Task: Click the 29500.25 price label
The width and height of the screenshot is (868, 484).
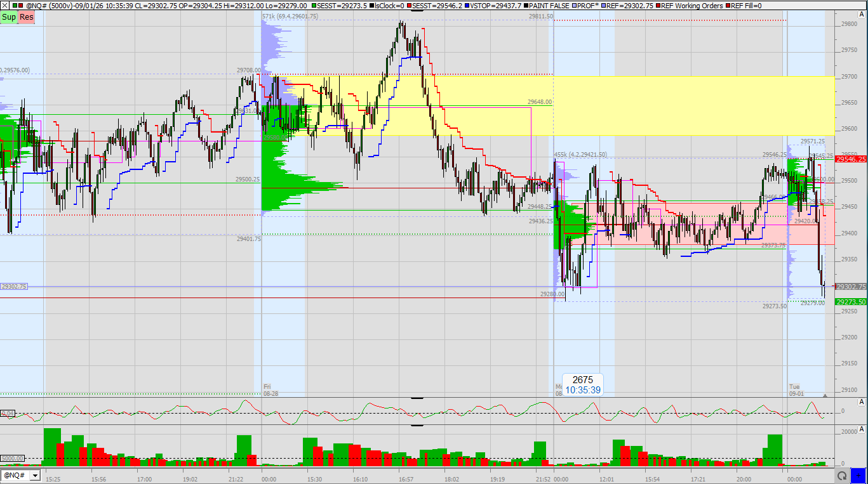Action: pos(248,180)
